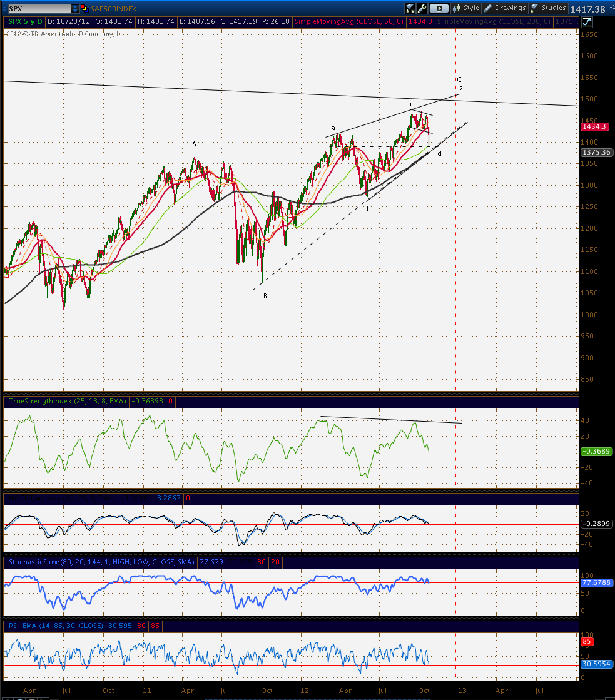Click the 30.595 RSI header value

pyautogui.click(x=120, y=626)
